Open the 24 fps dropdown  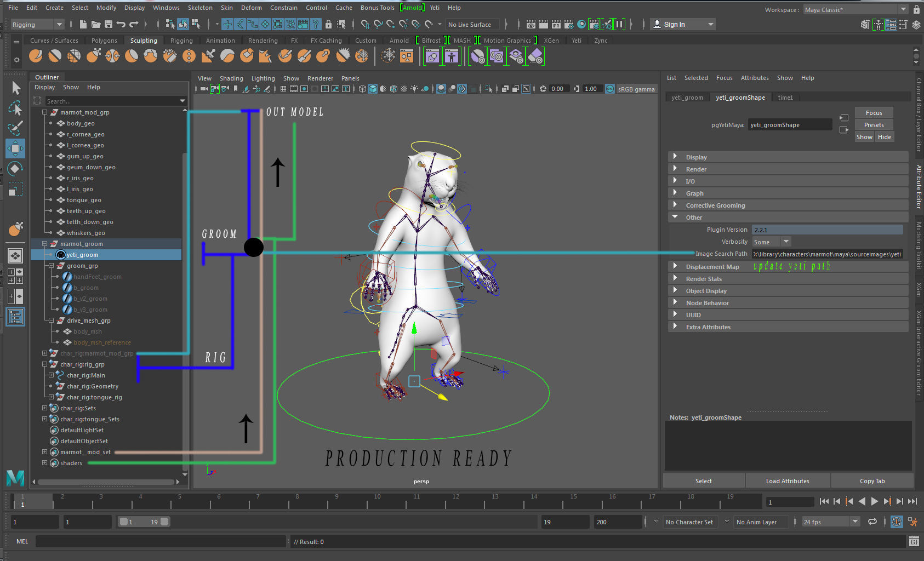(831, 522)
